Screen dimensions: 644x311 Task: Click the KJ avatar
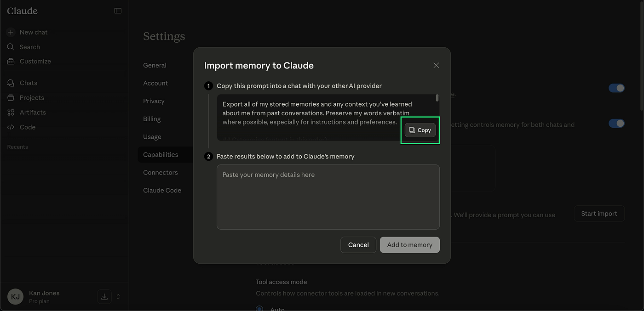(15, 297)
